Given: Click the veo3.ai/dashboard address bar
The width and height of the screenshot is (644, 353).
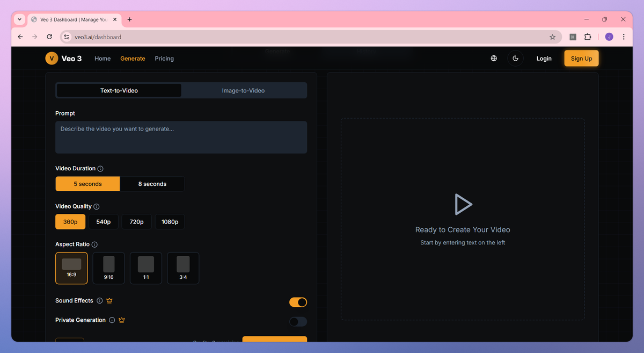Looking at the screenshot, I should point(310,37).
